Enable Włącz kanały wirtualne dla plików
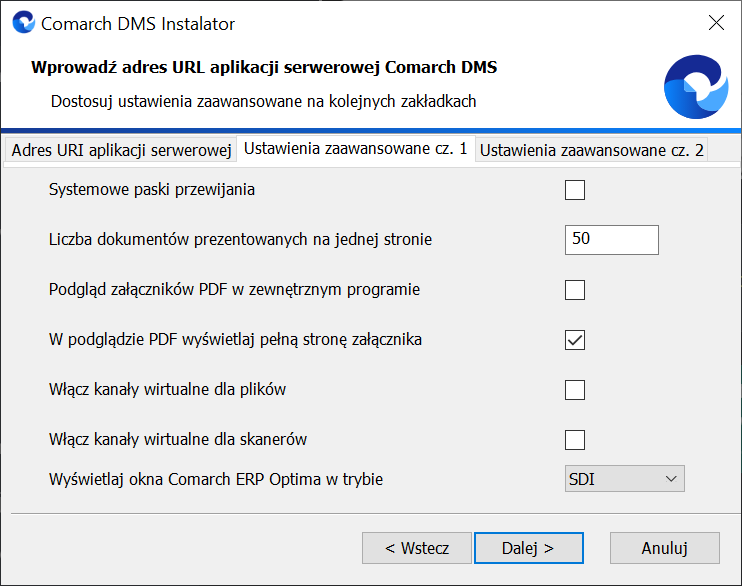This screenshot has height=586, width=742. coord(574,390)
